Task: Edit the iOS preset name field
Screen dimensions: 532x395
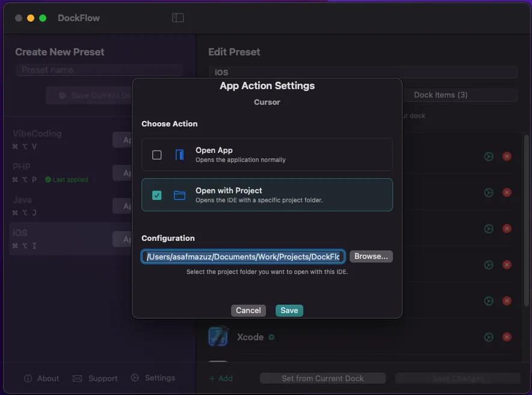Action: coord(363,72)
